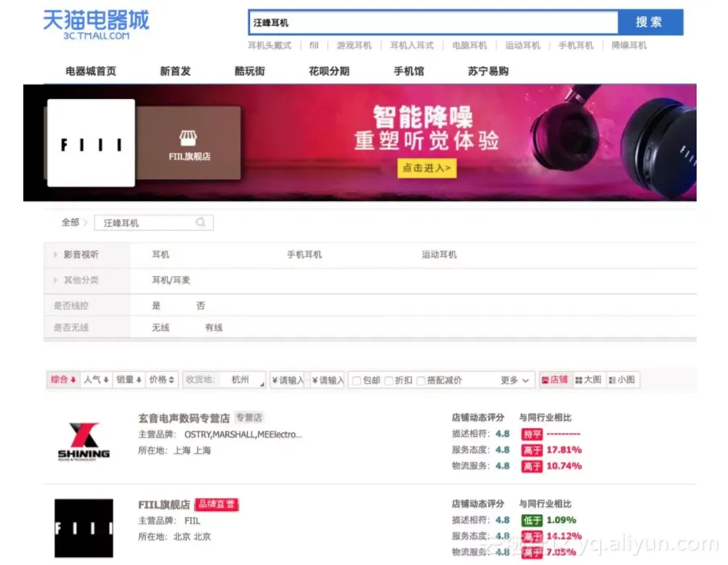Image resolution: width=728 pixels, height=565 pixels.
Task: Choose 是 for 是否线控
Action: (x=156, y=305)
